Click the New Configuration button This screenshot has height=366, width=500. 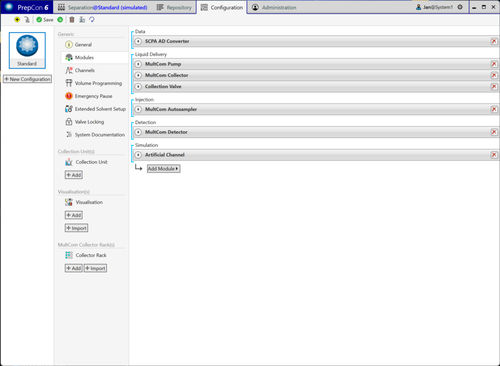pyautogui.click(x=27, y=79)
